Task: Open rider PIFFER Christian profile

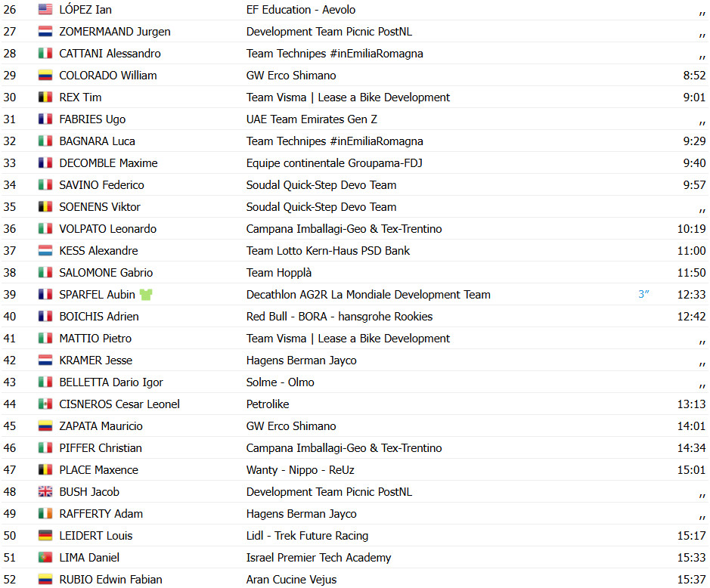Action: tap(101, 448)
